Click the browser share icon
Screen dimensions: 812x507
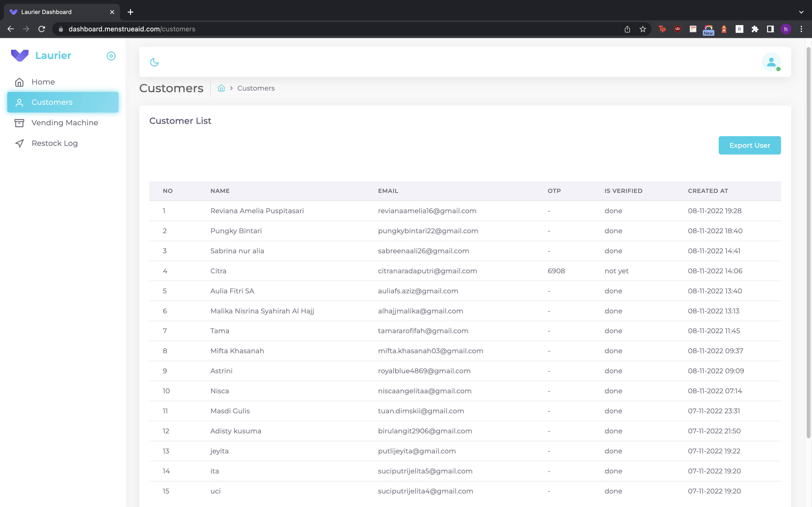627,29
